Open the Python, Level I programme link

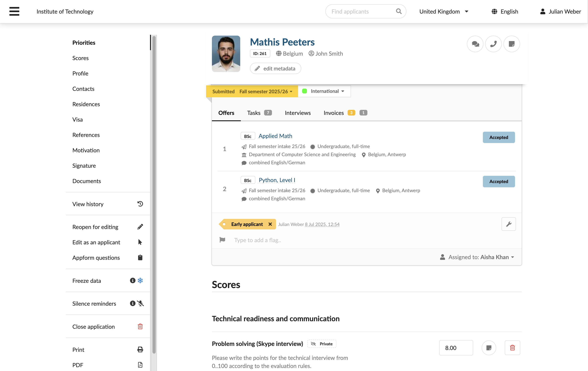(277, 180)
